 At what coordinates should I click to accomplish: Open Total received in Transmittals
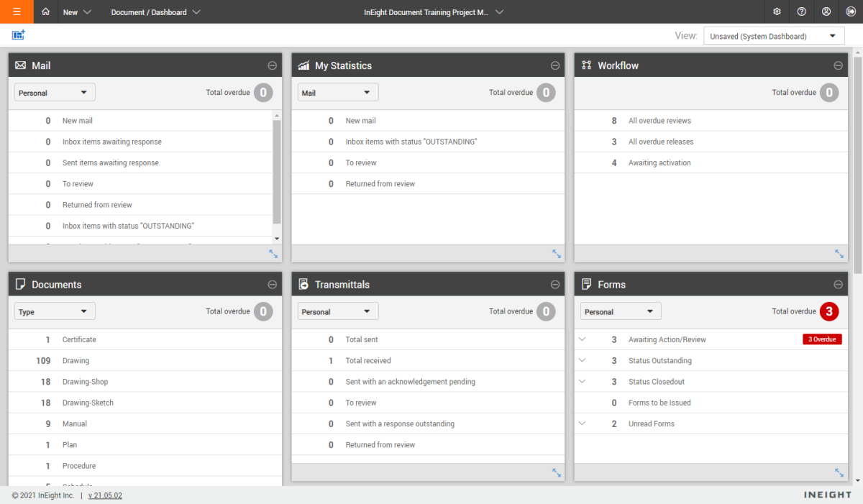click(x=428, y=360)
